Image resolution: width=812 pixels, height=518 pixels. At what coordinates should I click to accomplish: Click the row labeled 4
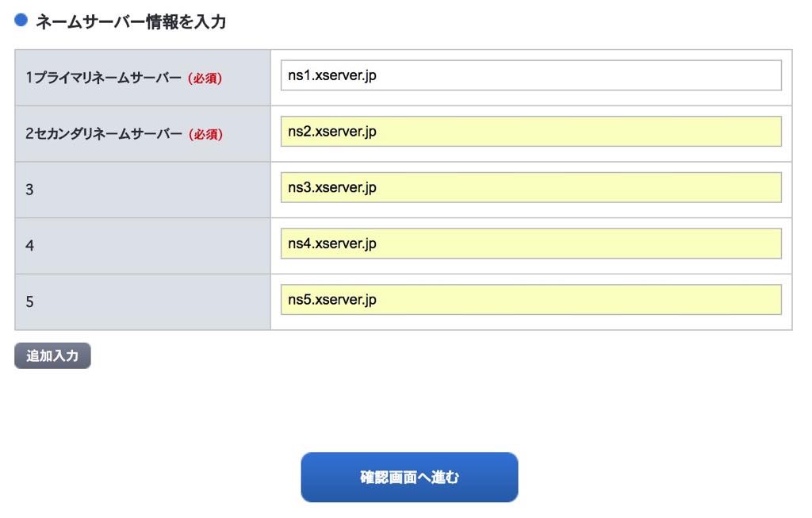29,244
